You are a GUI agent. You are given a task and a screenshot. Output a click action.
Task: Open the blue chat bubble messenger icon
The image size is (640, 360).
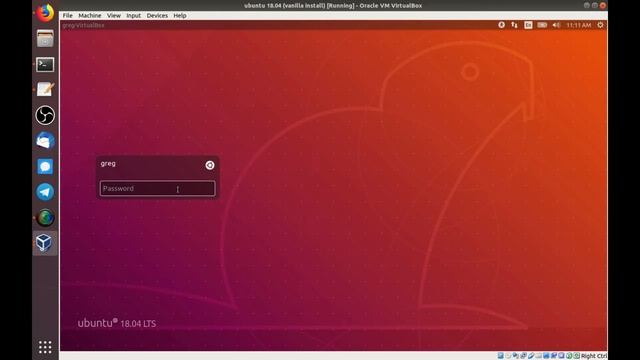pyautogui.click(x=45, y=167)
